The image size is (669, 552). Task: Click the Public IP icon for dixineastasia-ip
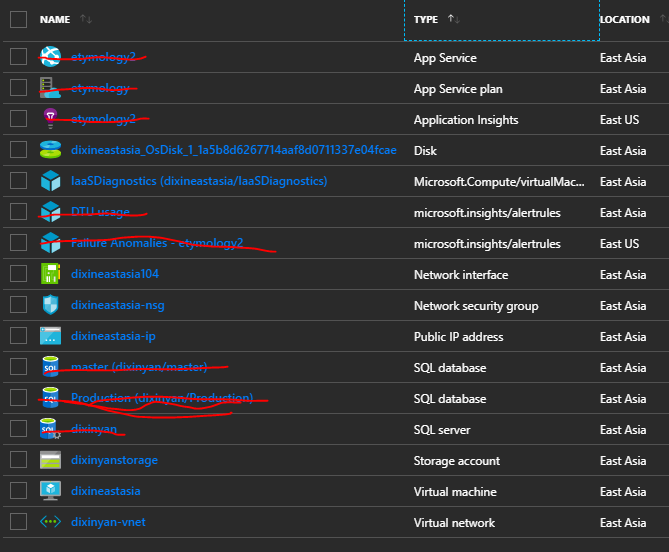click(x=50, y=336)
